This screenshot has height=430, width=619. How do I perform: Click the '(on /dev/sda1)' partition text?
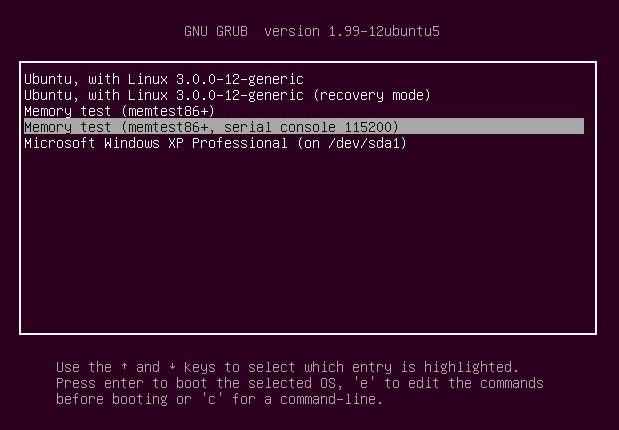coord(352,143)
